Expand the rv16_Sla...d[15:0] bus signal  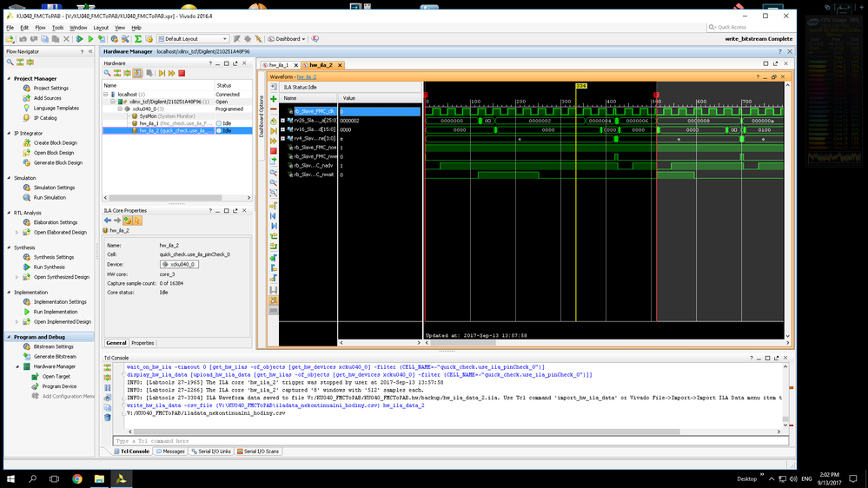coord(283,129)
